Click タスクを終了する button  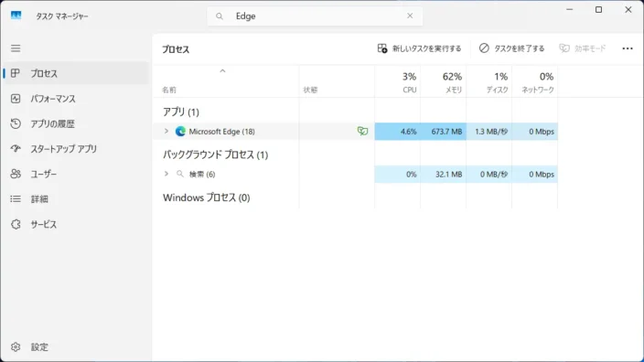tap(511, 48)
